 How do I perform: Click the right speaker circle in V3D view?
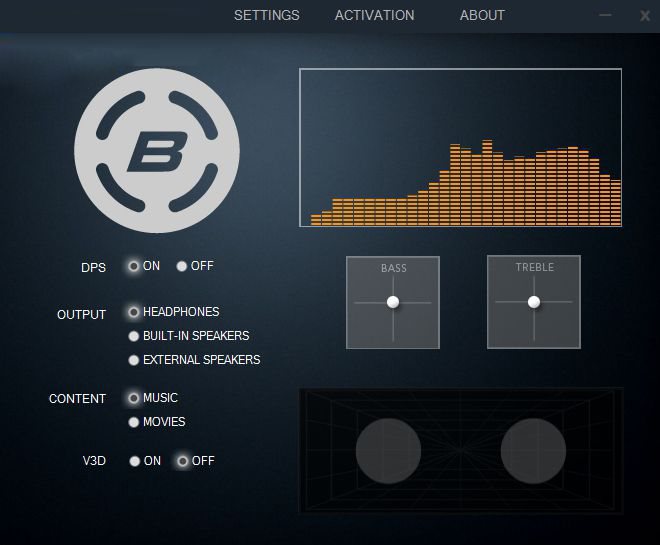click(x=533, y=451)
